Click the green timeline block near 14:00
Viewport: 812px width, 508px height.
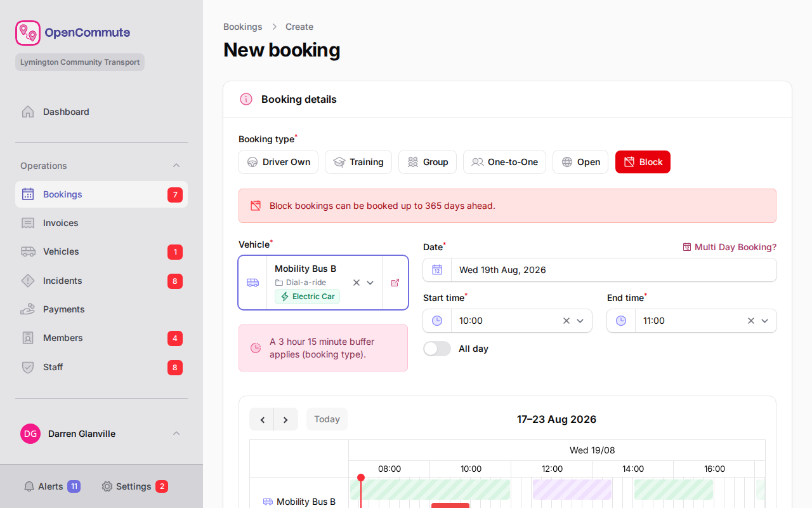[674, 490]
